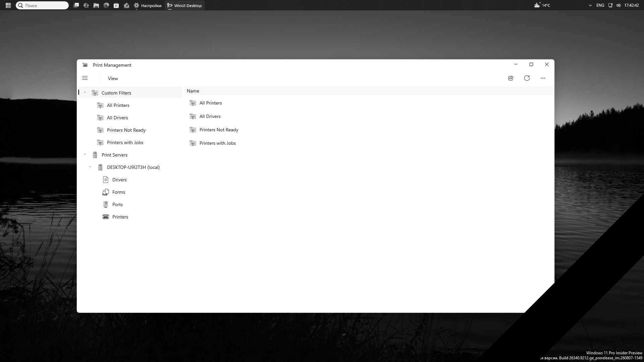Select All Drivers filter in the tree sidebar
644x362 pixels.
click(117, 118)
